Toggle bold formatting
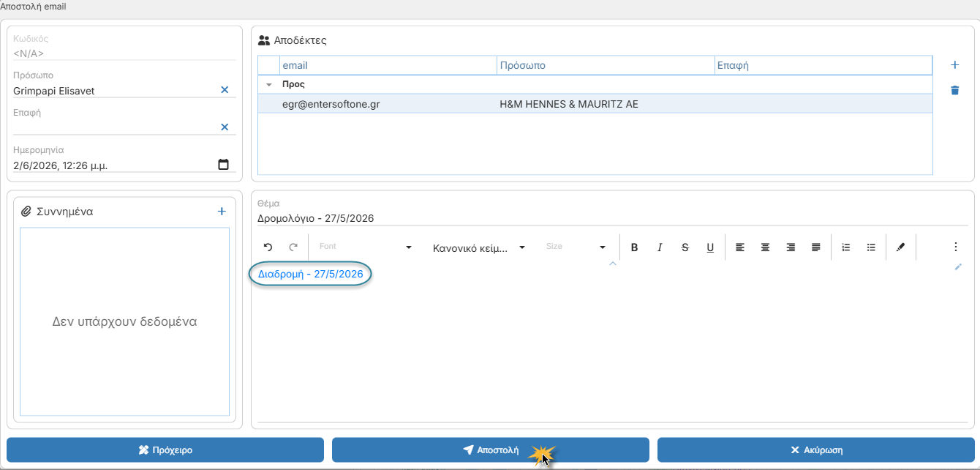 (x=635, y=247)
